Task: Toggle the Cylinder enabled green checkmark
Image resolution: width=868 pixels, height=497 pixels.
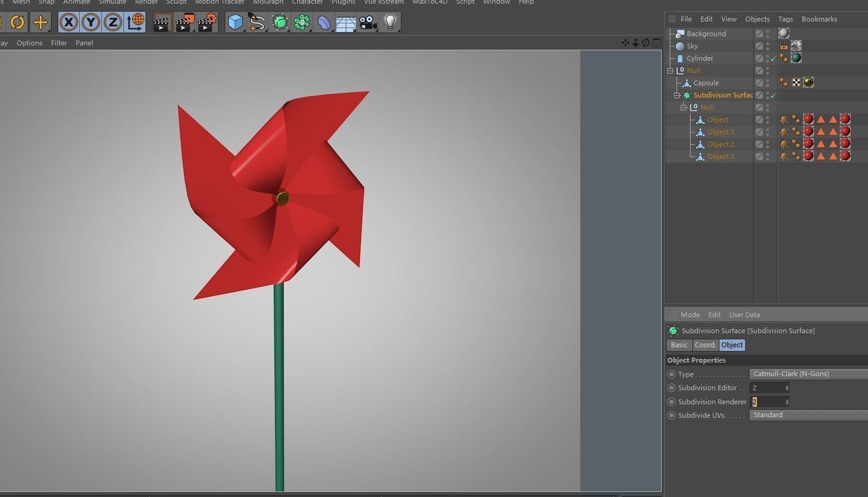Action: click(773, 59)
